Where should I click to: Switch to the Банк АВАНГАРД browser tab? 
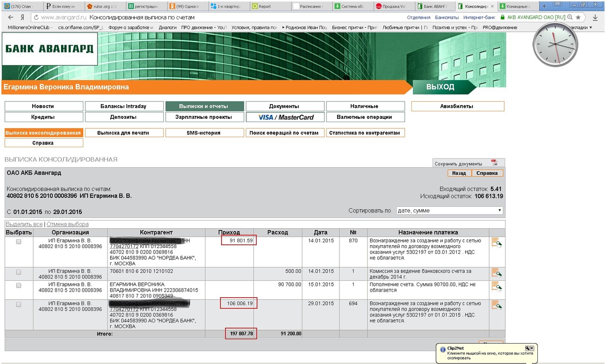[436, 6]
